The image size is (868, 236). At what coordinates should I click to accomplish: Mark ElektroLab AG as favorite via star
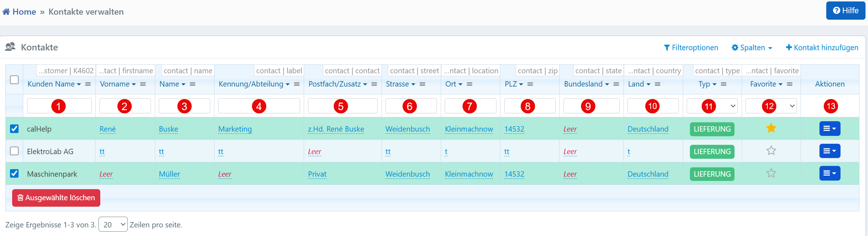tap(771, 151)
